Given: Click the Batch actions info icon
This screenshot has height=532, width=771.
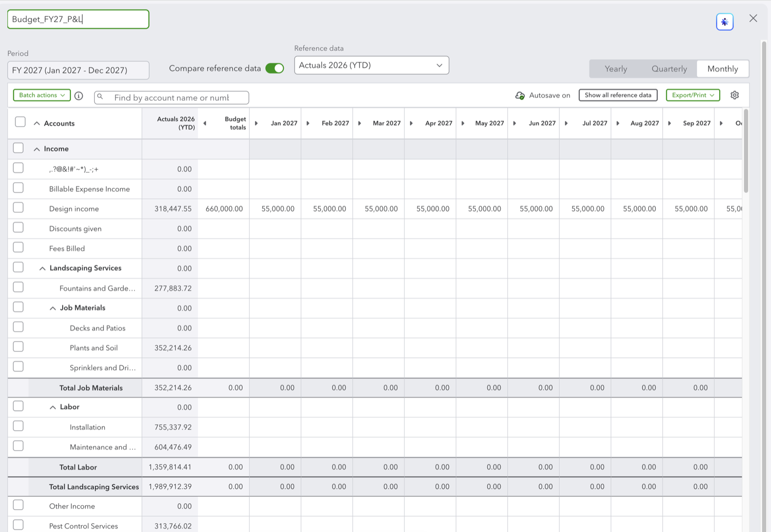Looking at the screenshot, I should coord(79,96).
